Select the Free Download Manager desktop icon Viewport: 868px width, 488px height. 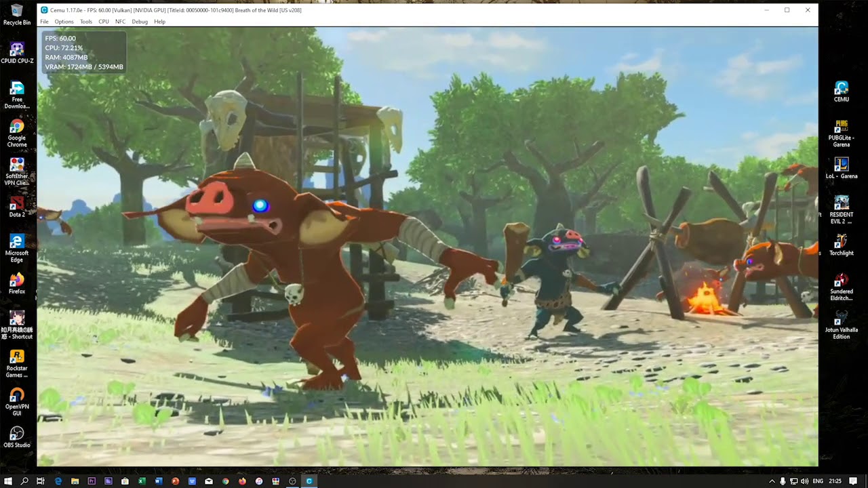click(x=17, y=95)
